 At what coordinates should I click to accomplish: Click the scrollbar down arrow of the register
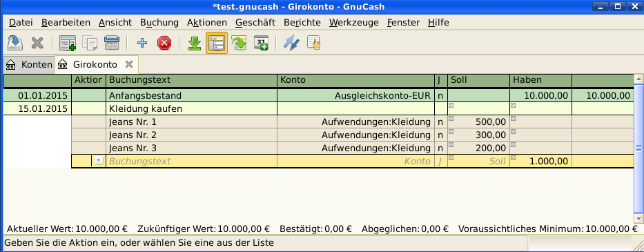click(x=638, y=218)
